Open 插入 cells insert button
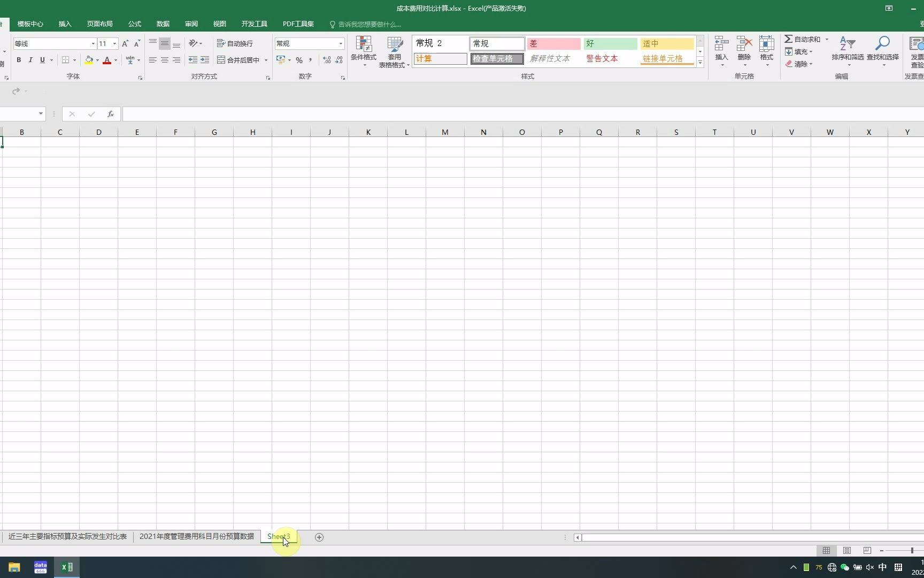Image resolution: width=924 pixels, height=578 pixels. 722,51
